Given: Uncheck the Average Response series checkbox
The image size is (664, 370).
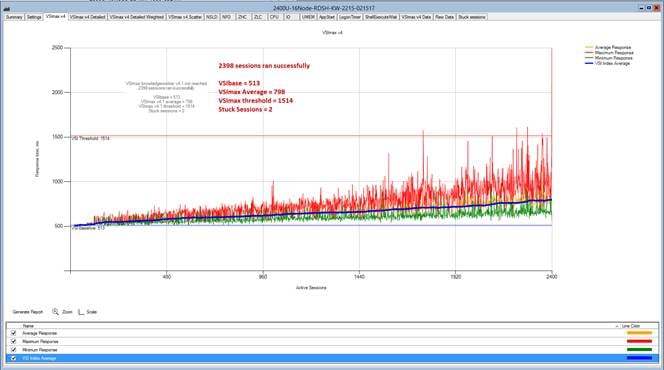Looking at the screenshot, I should click(14, 333).
